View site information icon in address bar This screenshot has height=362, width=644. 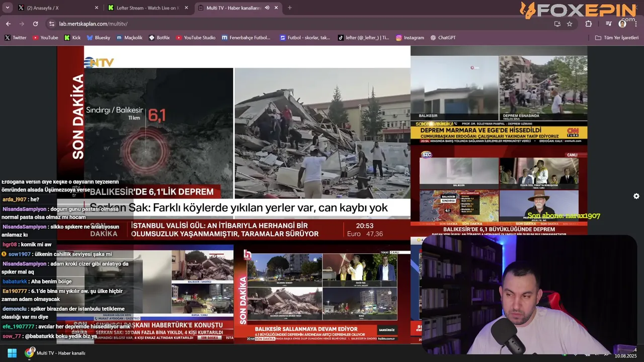[51, 24]
